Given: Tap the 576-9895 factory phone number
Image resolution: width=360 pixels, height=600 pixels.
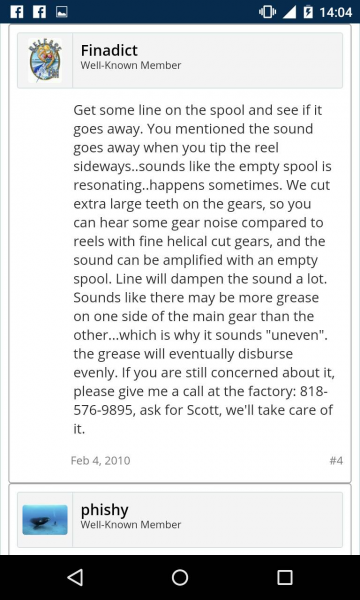Looking at the screenshot, I should click(105, 410).
